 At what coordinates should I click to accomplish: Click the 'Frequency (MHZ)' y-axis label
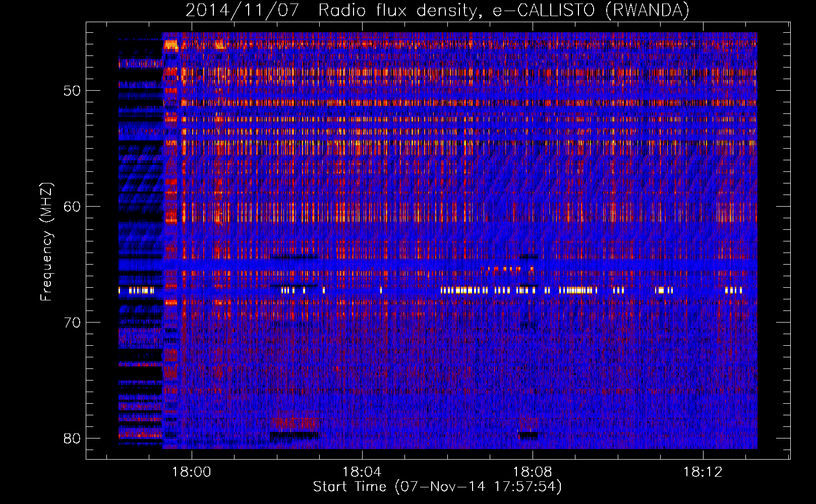(46, 242)
